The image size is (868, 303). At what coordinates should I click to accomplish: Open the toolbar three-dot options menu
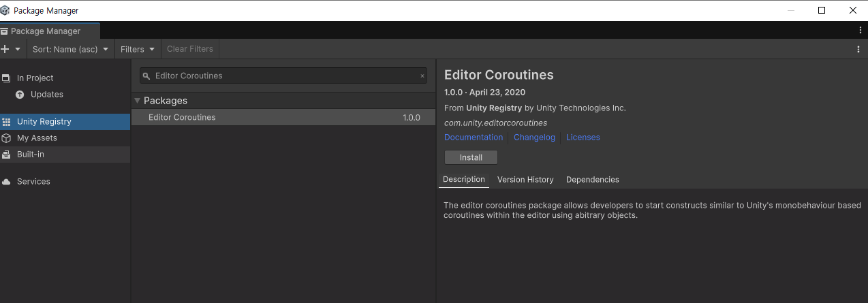point(858,49)
